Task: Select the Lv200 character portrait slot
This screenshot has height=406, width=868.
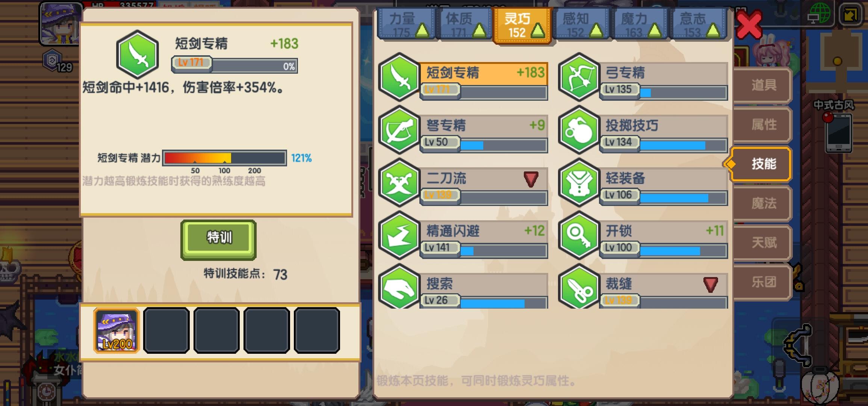Action: tap(116, 330)
